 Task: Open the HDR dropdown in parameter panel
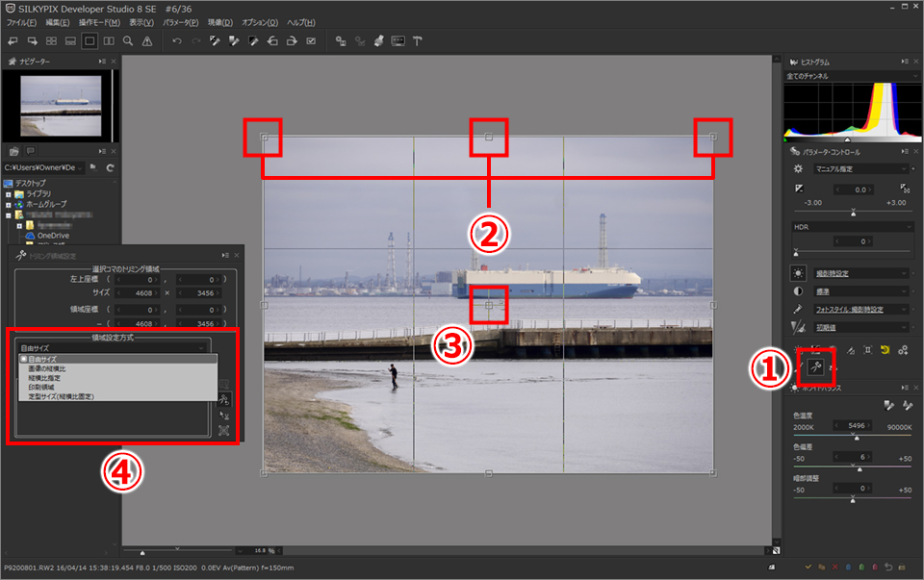852,227
